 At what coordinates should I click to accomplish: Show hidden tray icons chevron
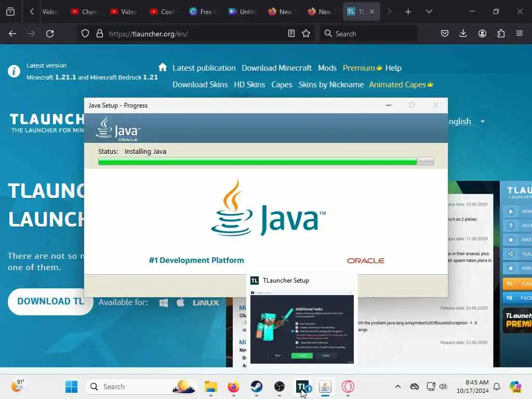tap(398, 387)
